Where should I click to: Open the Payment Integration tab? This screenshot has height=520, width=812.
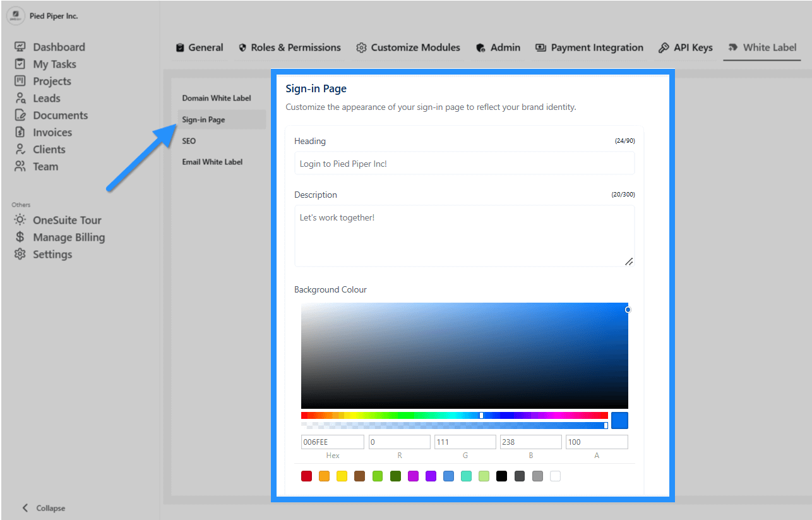coord(589,47)
